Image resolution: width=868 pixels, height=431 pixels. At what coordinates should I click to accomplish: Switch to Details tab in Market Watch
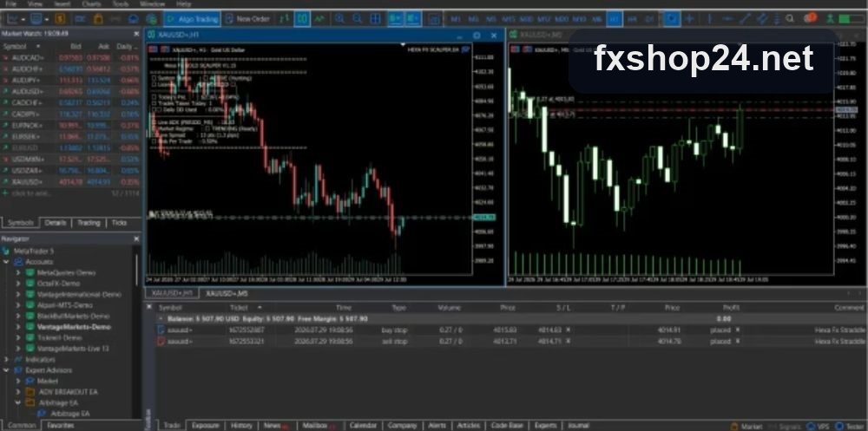[56, 222]
